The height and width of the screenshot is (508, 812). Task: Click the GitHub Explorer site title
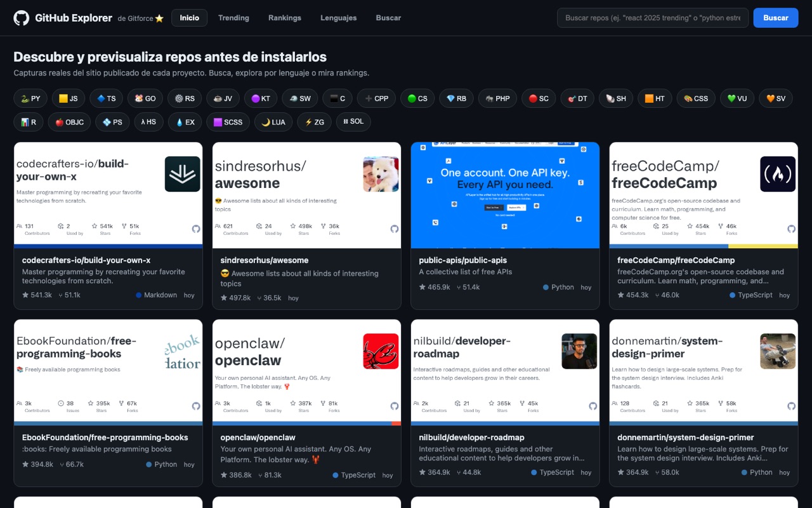[x=74, y=18]
